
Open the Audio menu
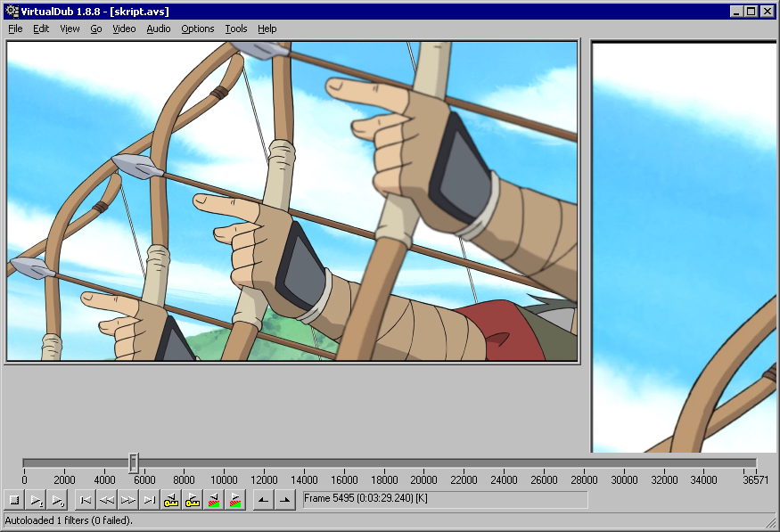click(x=158, y=29)
